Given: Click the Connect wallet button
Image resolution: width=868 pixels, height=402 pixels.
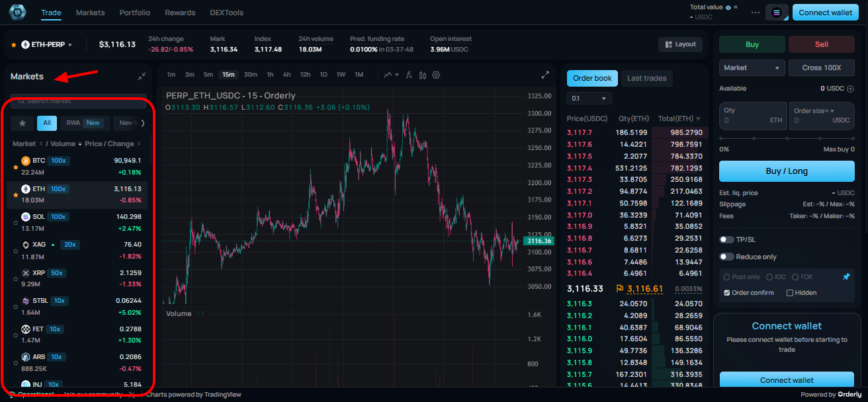Looking at the screenshot, I should [x=825, y=12].
